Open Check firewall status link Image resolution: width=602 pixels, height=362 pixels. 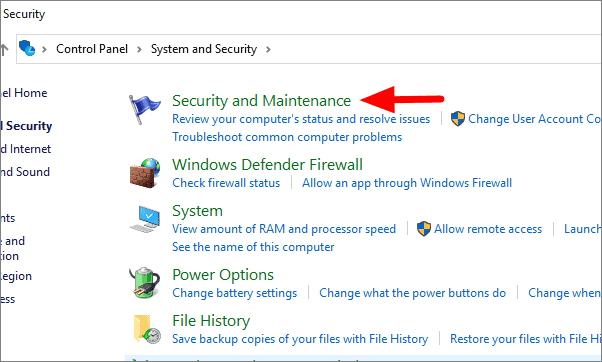(226, 183)
